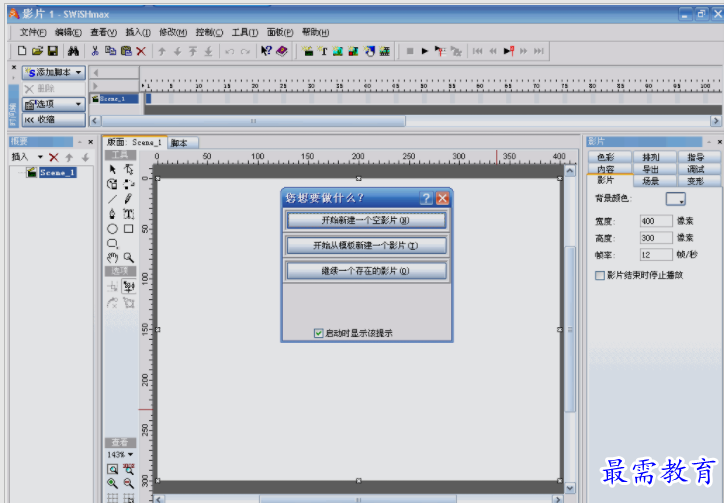Click the 收缩 button in timeline panel
This screenshot has width=724, height=503.
coord(54,120)
